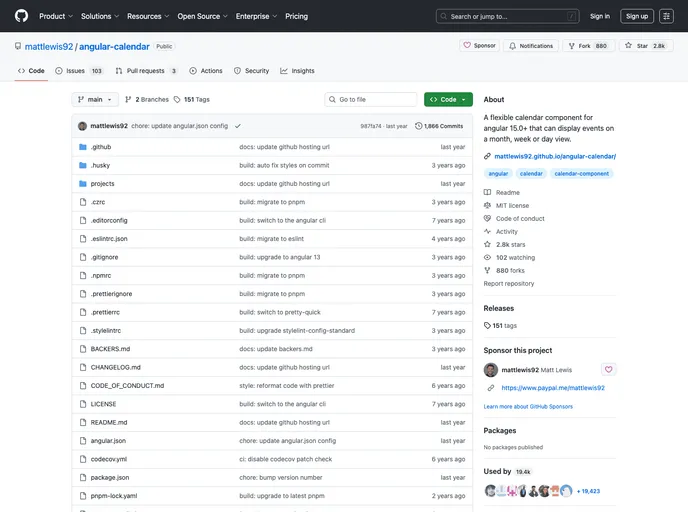Open the Pull requests tab
This screenshot has height=512, width=688.
click(146, 71)
